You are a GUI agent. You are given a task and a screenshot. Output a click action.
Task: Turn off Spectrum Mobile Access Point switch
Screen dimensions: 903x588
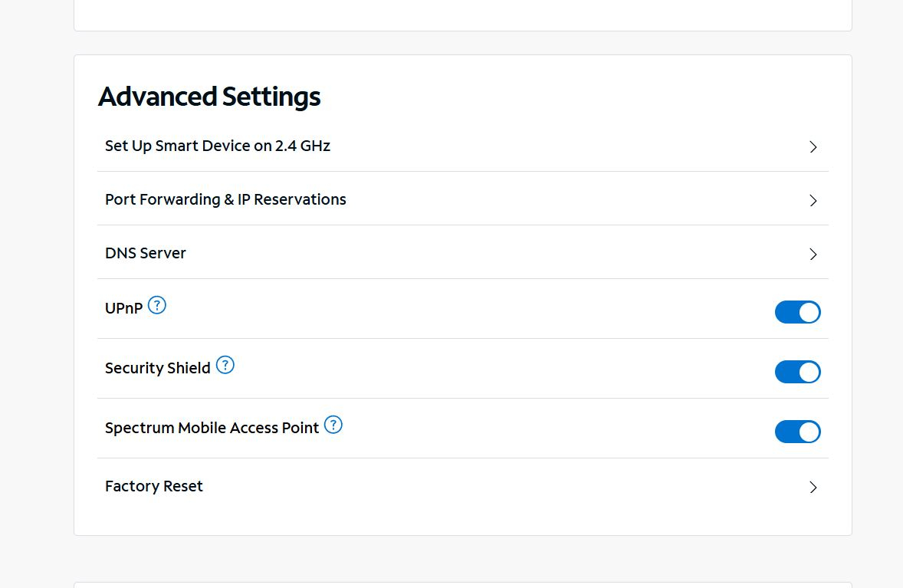click(797, 432)
